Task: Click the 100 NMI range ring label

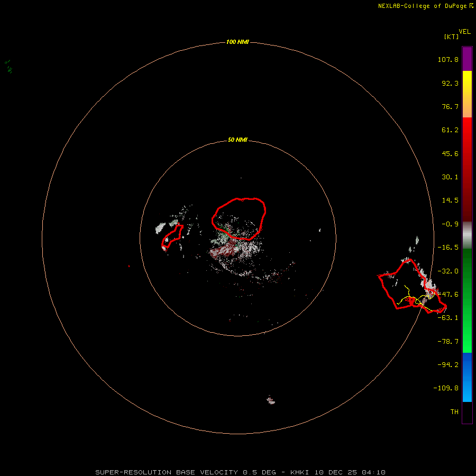Action: pos(237,42)
